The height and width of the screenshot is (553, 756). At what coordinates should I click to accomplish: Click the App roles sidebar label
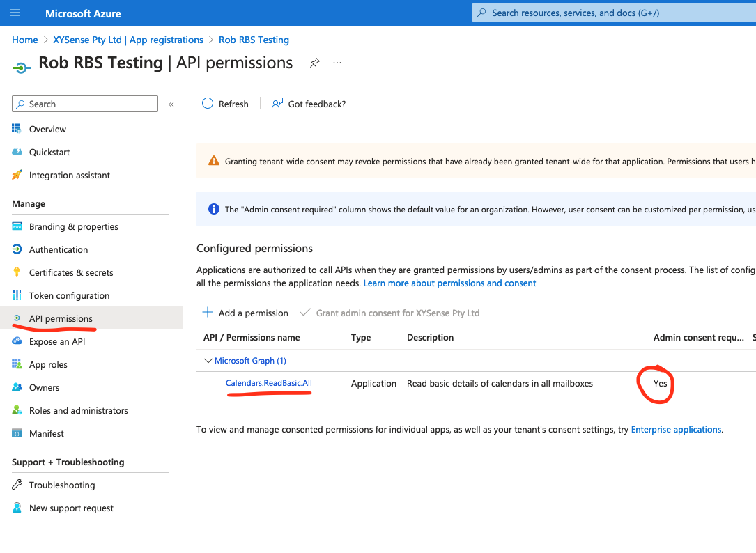(x=48, y=364)
